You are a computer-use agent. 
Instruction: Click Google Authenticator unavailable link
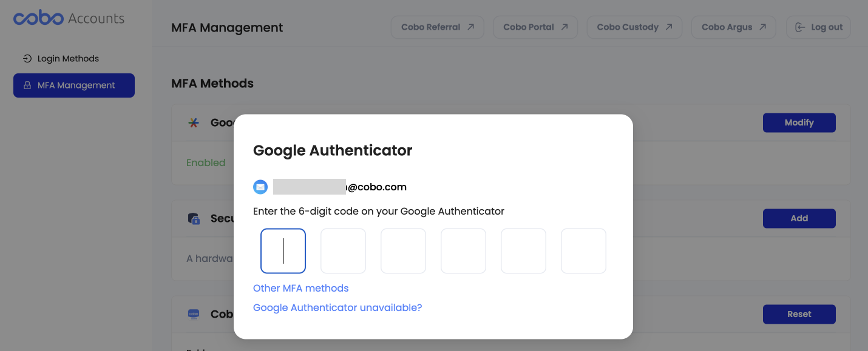pos(337,307)
